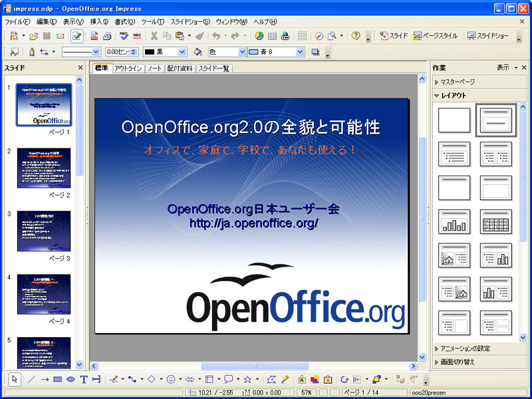Screen dimensions: 532x399
Task: Print file directly with the printer icon
Action: [x=107, y=36]
